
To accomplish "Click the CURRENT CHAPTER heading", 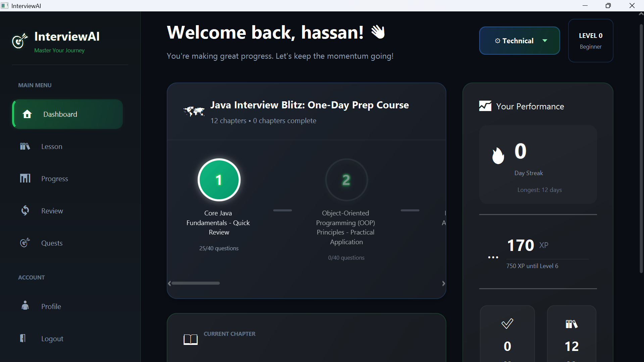I will [230, 334].
